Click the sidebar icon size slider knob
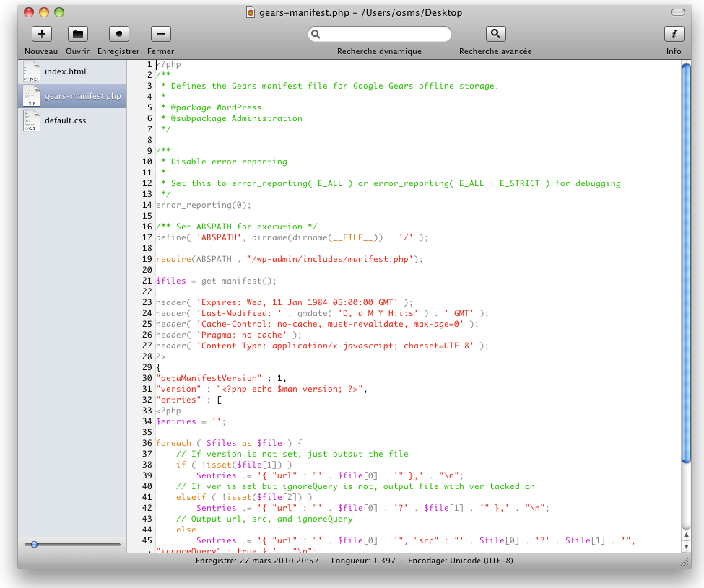 34,544
